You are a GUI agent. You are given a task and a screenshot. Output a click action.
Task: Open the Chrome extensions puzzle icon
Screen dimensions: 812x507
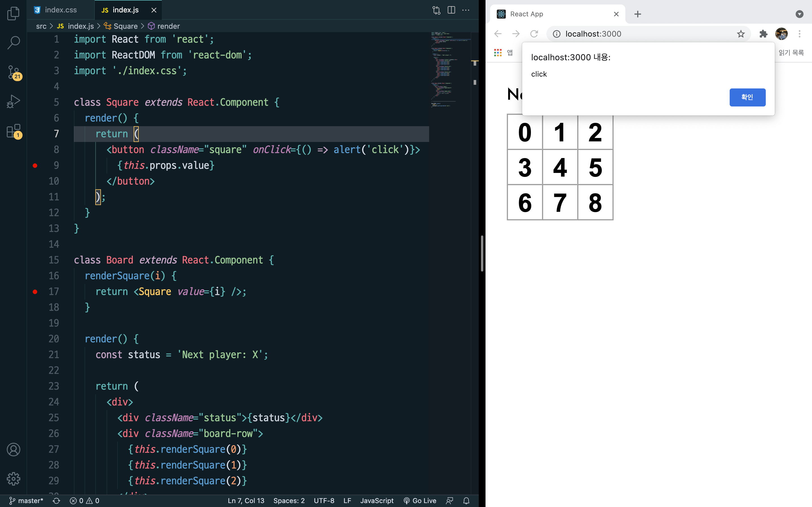pos(763,34)
